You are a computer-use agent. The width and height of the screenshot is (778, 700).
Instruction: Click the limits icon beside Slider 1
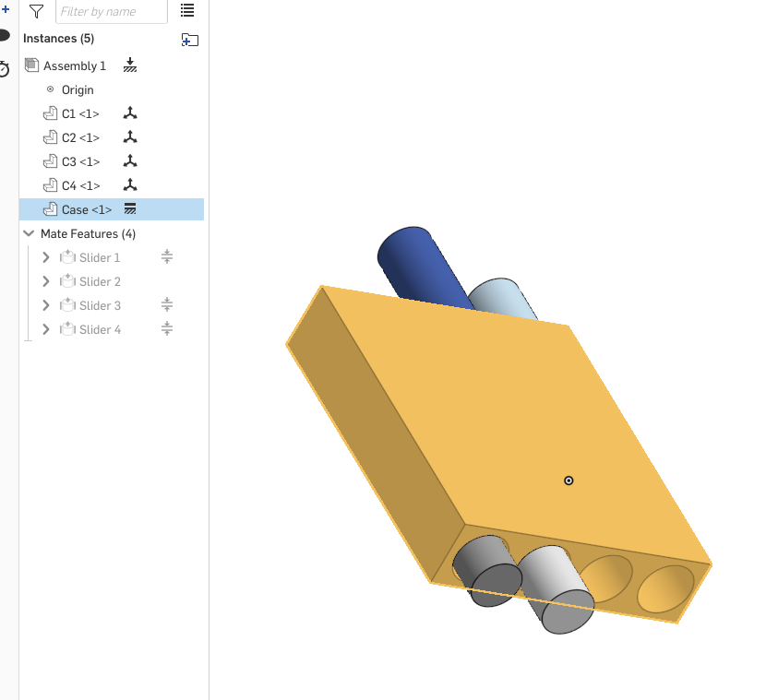(167, 256)
